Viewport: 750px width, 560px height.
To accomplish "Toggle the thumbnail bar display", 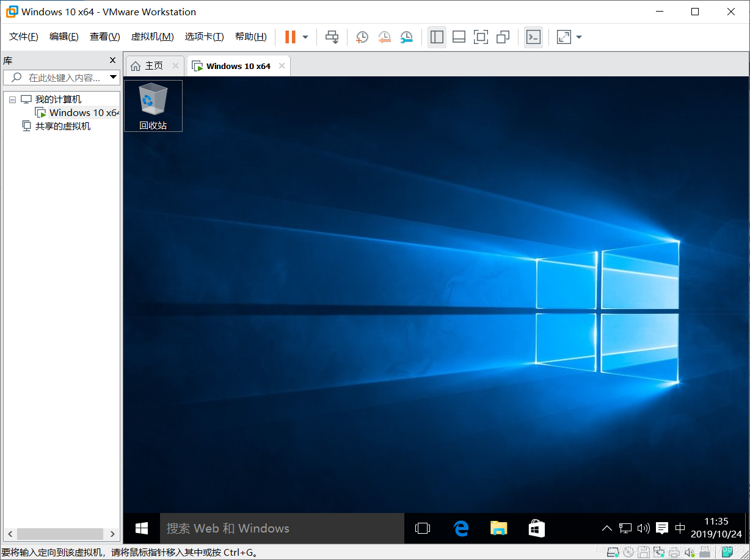I will pos(459,37).
